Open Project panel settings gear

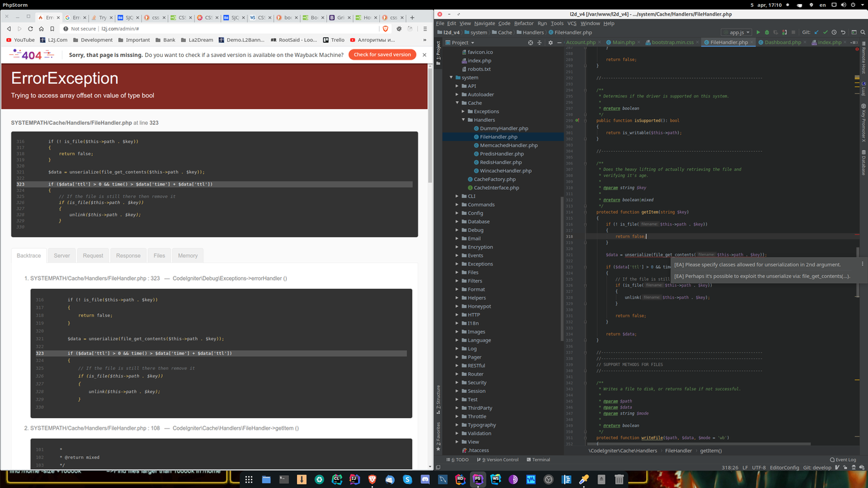coord(551,43)
